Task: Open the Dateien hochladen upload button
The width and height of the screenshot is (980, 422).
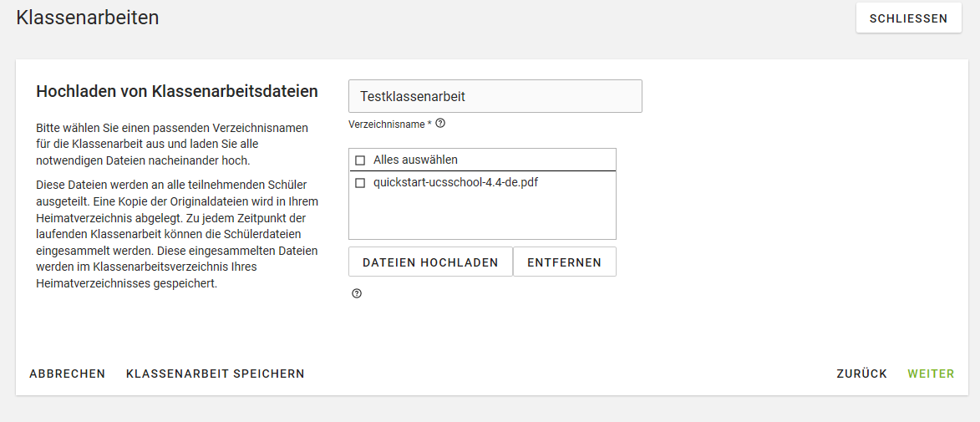Action: [430, 262]
